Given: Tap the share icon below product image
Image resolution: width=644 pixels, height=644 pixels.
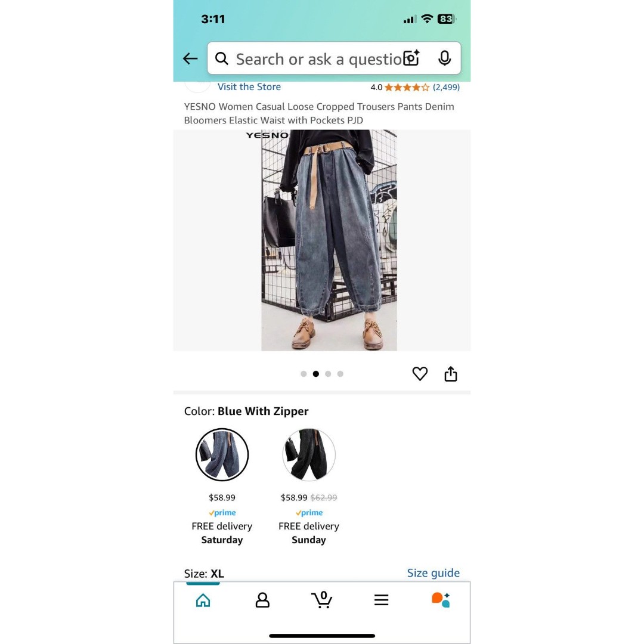Looking at the screenshot, I should pos(451,374).
